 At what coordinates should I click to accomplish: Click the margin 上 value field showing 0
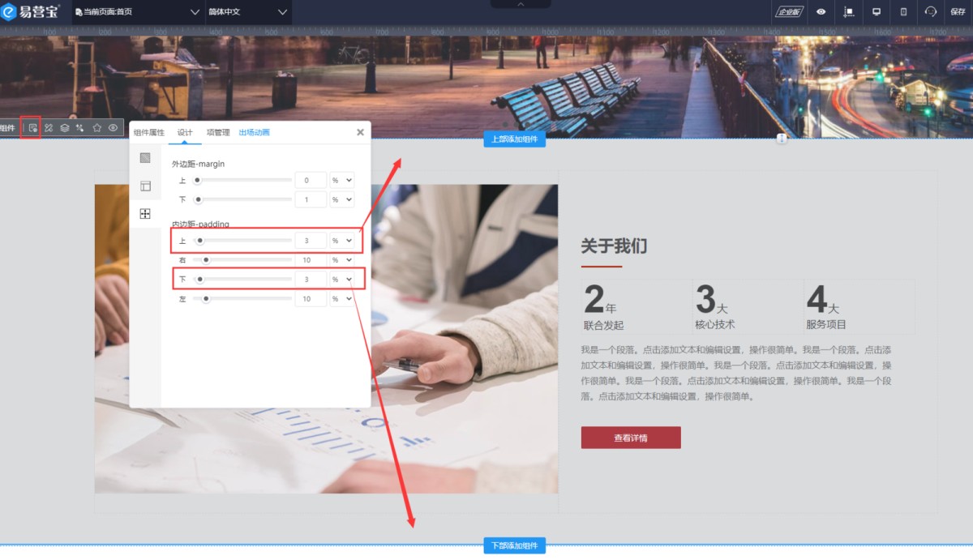[311, 180]
